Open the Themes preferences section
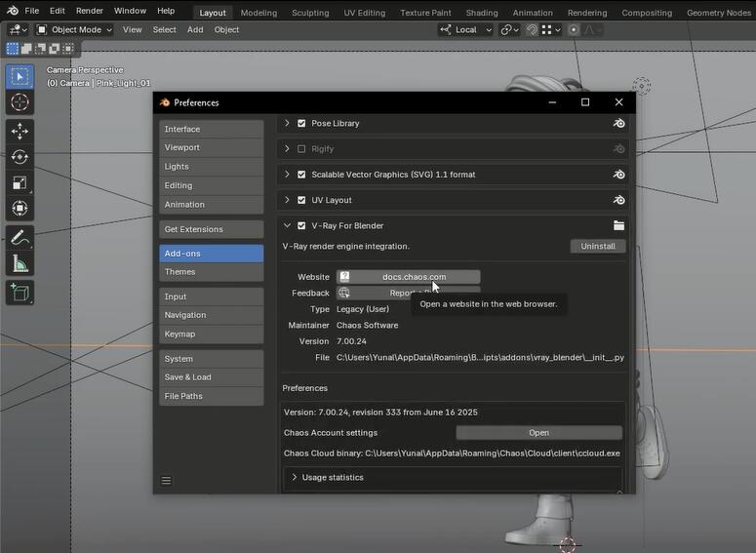 pos(211,272)
